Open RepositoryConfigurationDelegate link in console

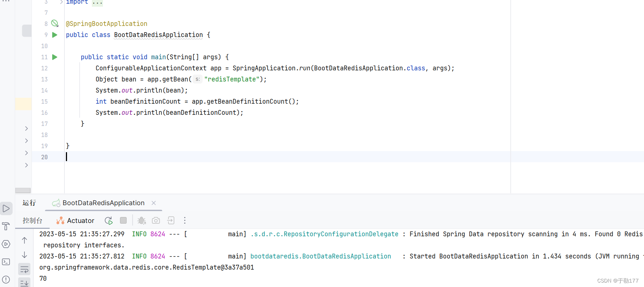pyautogui.click(x=324, y=234)
